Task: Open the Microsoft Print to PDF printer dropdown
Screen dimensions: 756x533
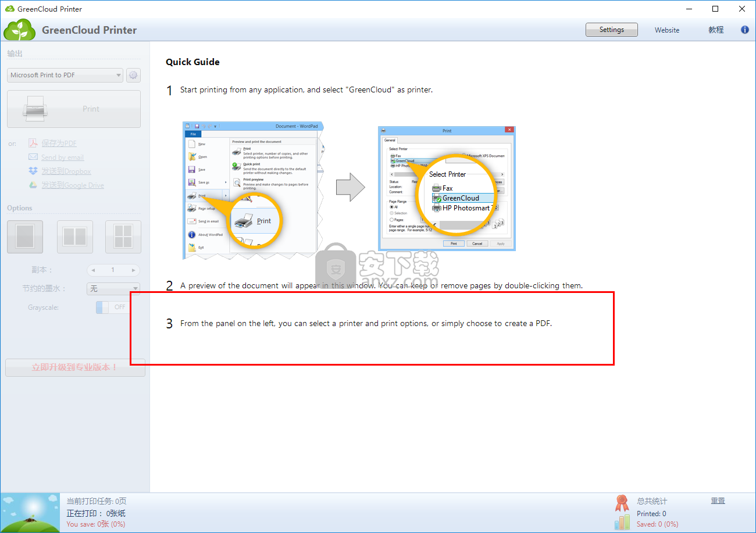Action: coord(65,75)
